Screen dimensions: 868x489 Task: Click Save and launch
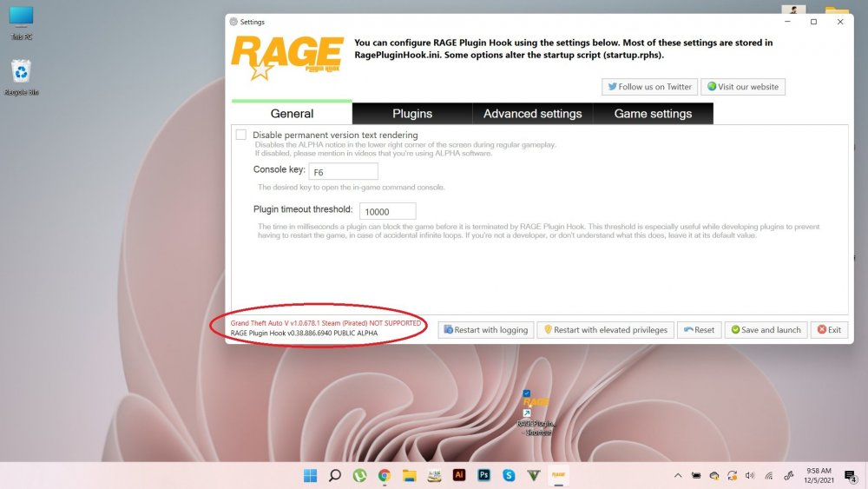(766, 329)
